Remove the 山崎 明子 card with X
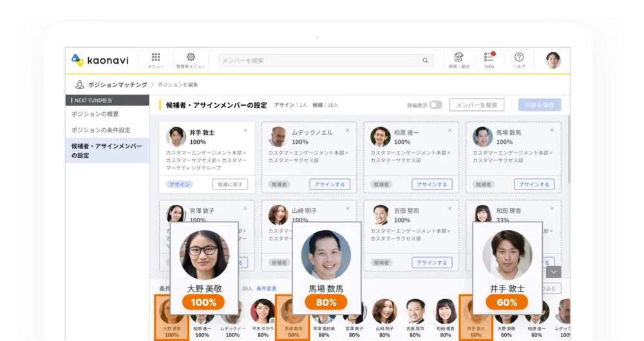644x341 pixels. tap(348, 209)
